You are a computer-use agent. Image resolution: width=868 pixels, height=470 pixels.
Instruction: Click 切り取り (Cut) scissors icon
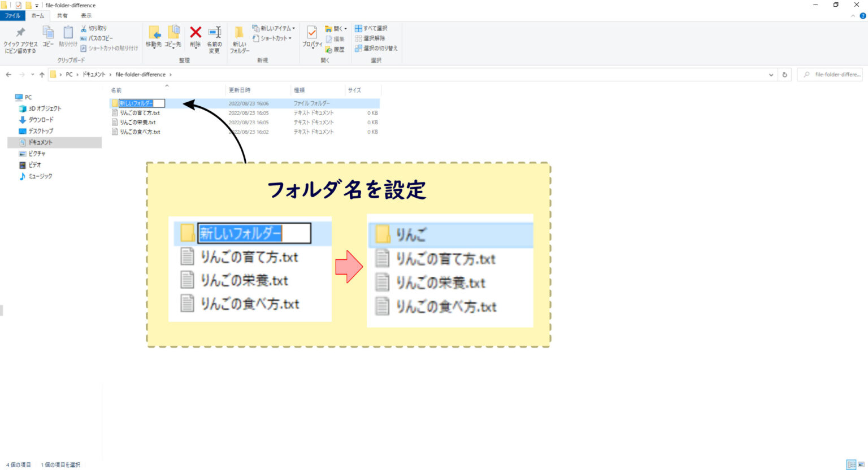(x=94, y=28)
